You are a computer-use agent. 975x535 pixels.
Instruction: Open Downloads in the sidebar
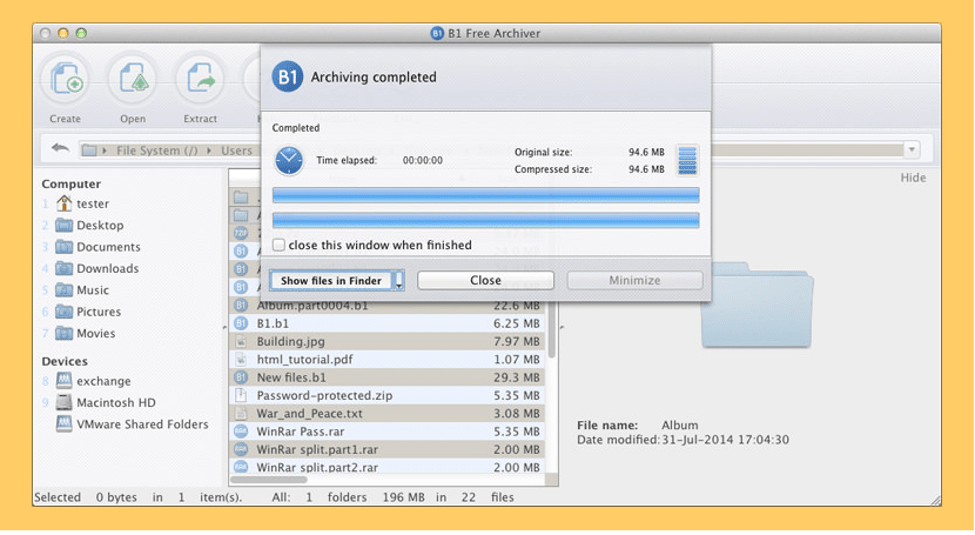point(107,268)
